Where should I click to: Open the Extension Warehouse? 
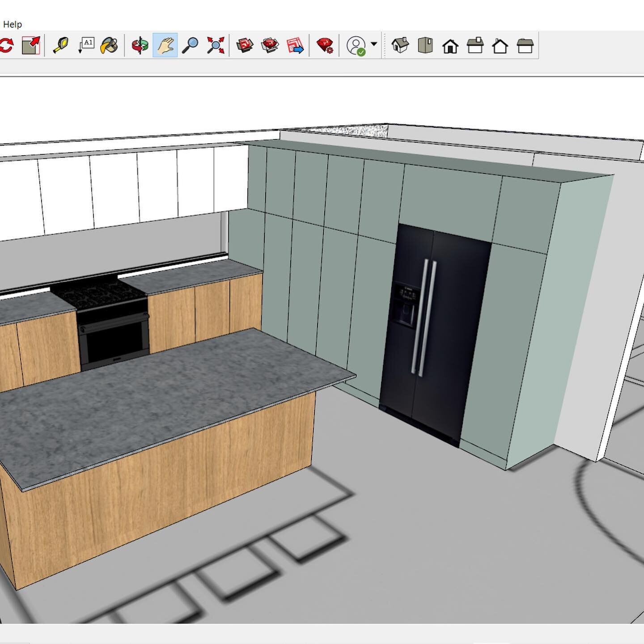tap(270, 45)
